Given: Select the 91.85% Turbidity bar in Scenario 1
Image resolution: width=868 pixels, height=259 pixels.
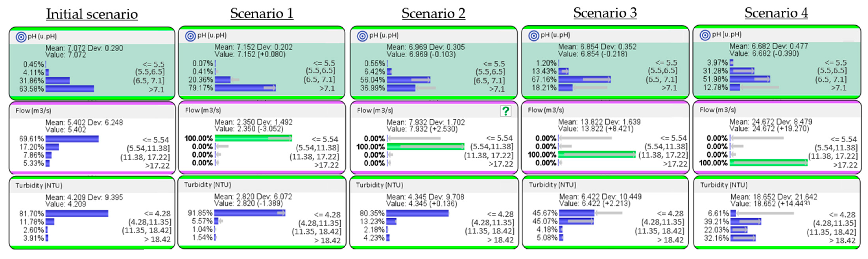Looking at the screenshot, I should click(x=250, y=213).
